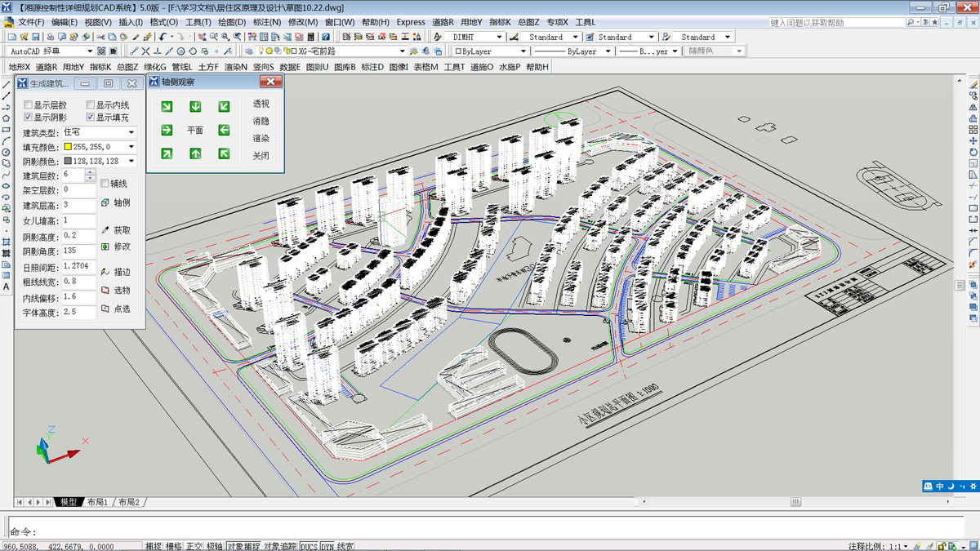Uncheck the 显示阴影 checkbox
Viewport: 980px width, 551px height.
29,118
